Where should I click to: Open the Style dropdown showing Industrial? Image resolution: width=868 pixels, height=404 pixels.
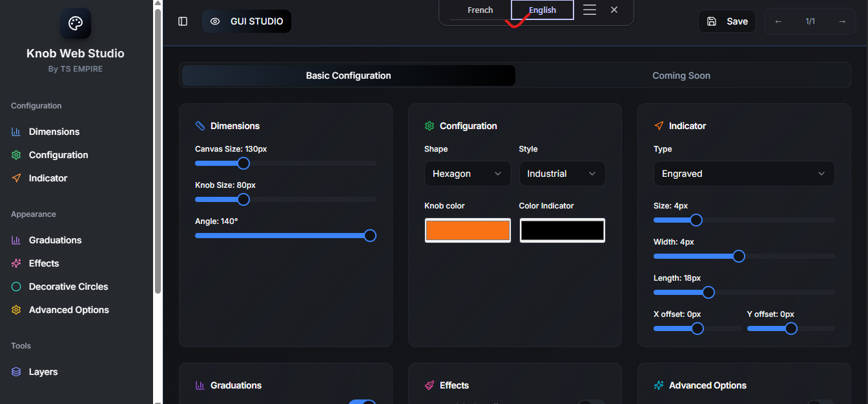(x=562, y=174)
